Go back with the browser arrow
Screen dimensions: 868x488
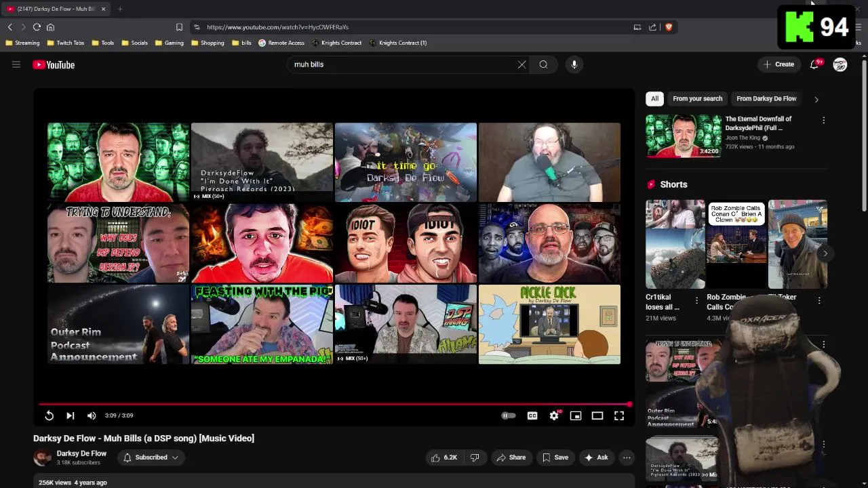tap(9, 27)
